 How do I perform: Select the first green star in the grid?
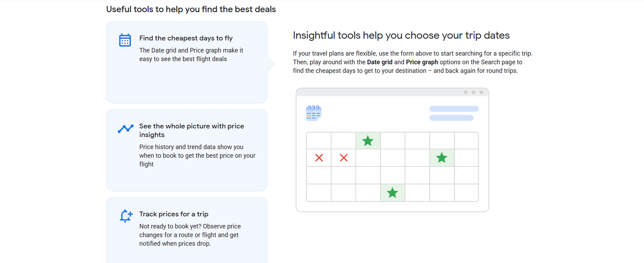(367, 141)
